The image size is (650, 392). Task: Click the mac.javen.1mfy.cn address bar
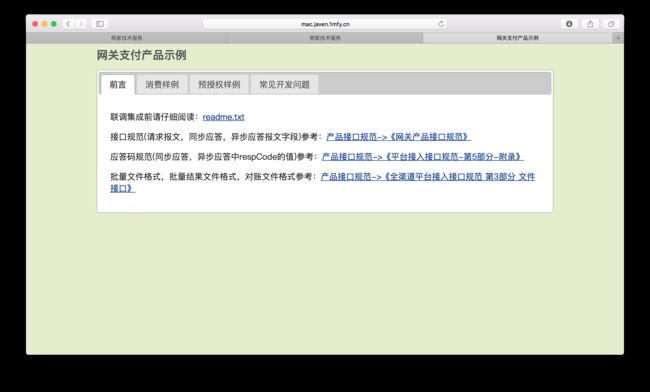coord(325,24)
